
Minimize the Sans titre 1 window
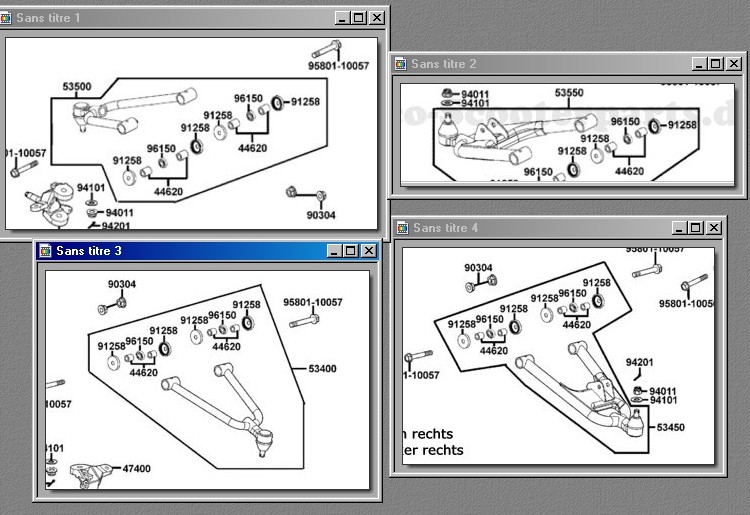(x=342, y=18)
